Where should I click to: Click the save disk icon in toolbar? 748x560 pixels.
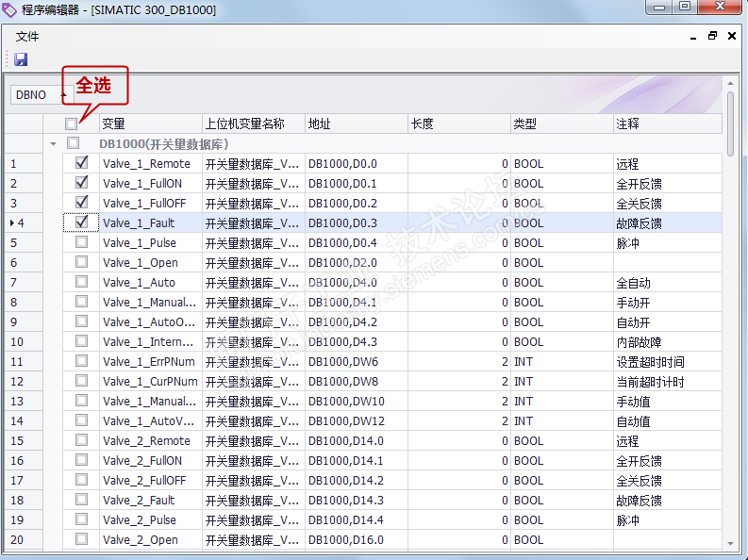pos(21,59)
